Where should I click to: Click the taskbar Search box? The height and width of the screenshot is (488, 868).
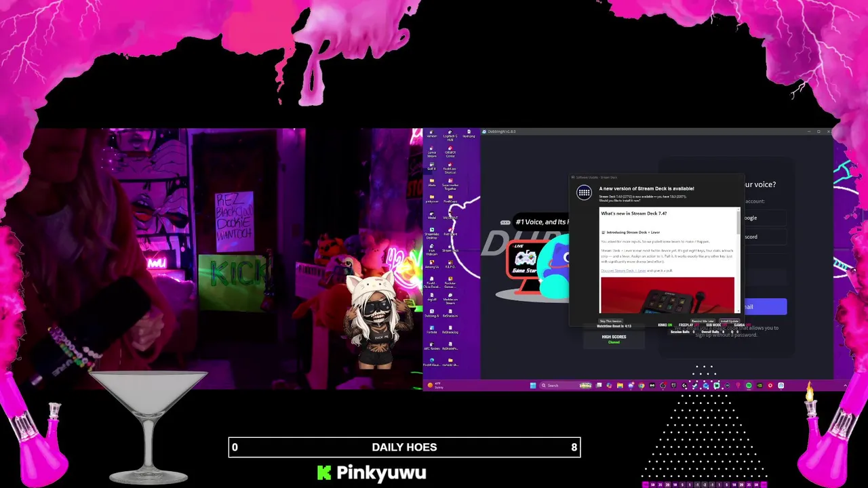pos(566,386)
